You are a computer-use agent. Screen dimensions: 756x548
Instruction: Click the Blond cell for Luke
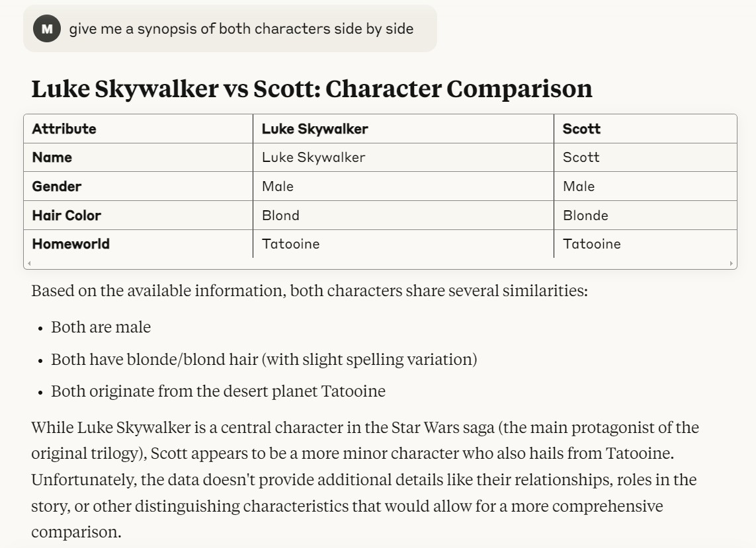(280, 215)
